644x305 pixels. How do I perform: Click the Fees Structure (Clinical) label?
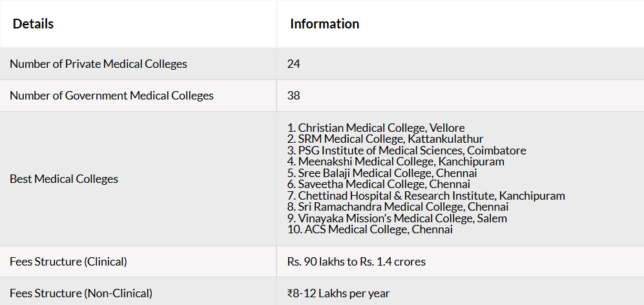[x=68, y=262]
